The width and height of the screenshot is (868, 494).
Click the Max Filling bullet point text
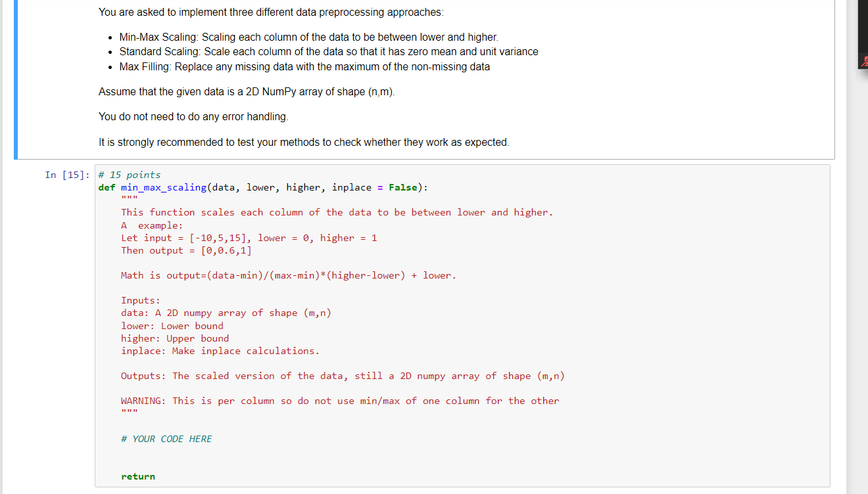click(304, 66)
